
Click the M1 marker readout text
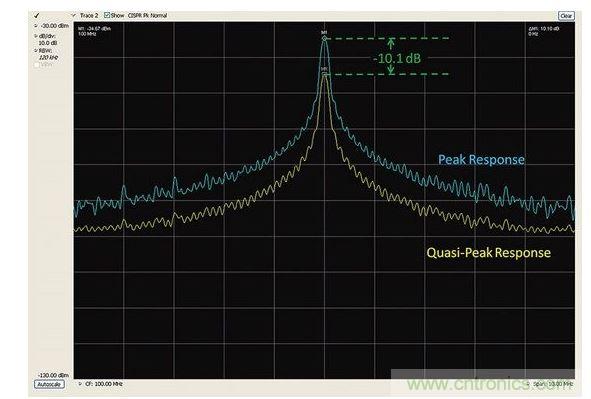[94, 31]
